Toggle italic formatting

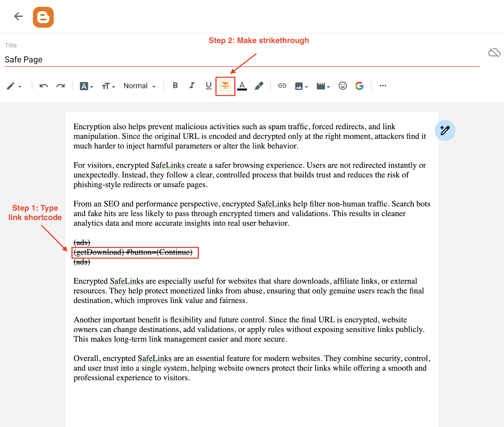[192, 85]
